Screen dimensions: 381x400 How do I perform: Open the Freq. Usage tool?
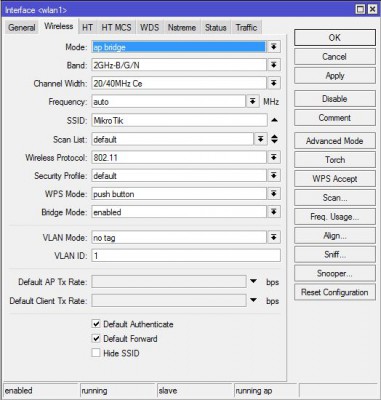point(335,217)
